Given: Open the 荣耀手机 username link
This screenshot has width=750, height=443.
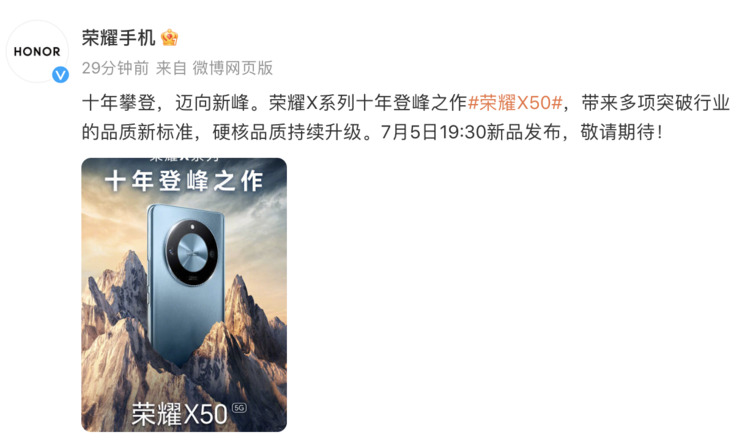Looking at the screenshot, I should pos(119,37).
